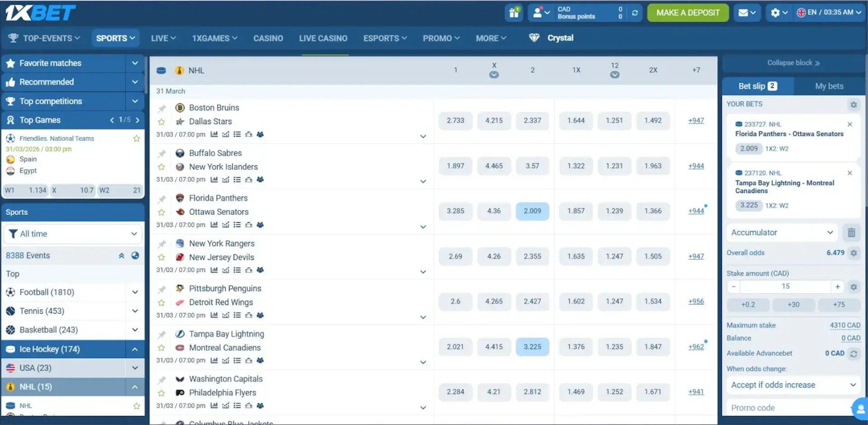Favorite the Florida Panthers match star
This screenshot has width=868, height=425.
[x=161, y=212]
